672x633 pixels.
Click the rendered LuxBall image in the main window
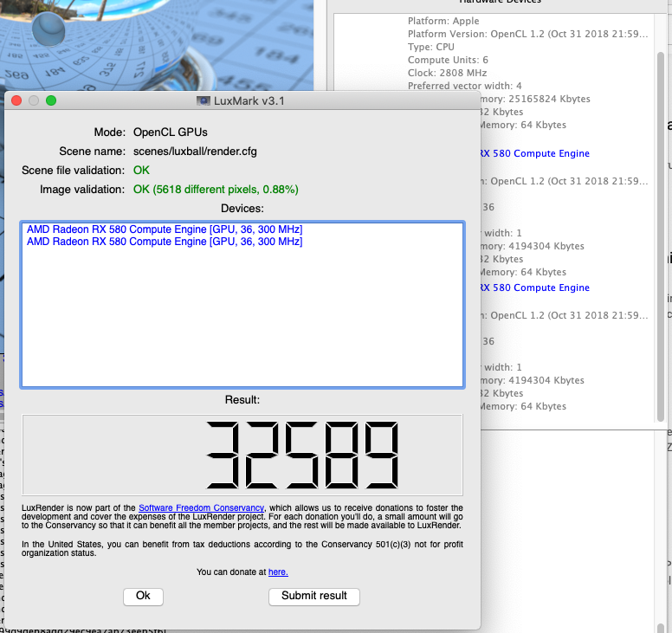point(157,45)
